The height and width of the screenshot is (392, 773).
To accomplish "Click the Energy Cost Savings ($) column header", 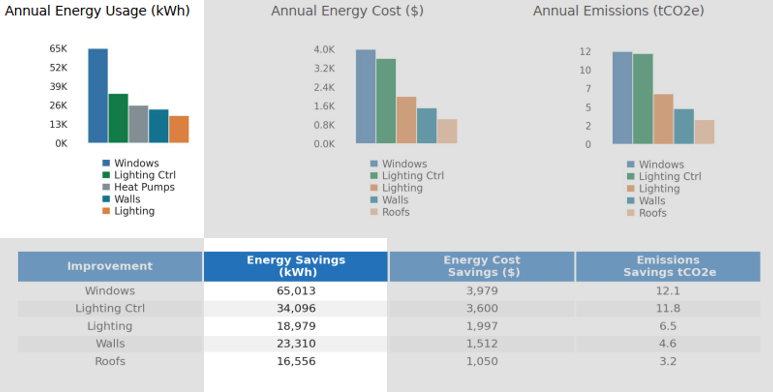I will 482,266.
